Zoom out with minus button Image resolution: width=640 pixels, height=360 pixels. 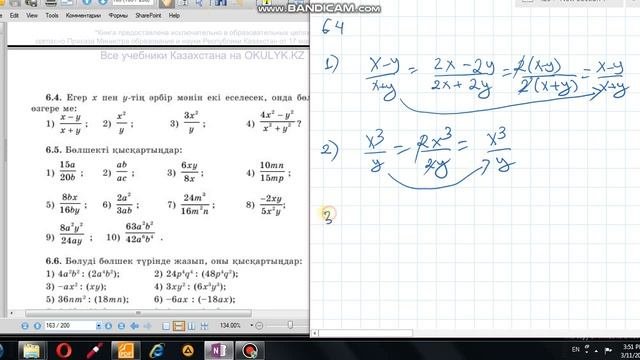pyautogui.click(x=259, y=326)
